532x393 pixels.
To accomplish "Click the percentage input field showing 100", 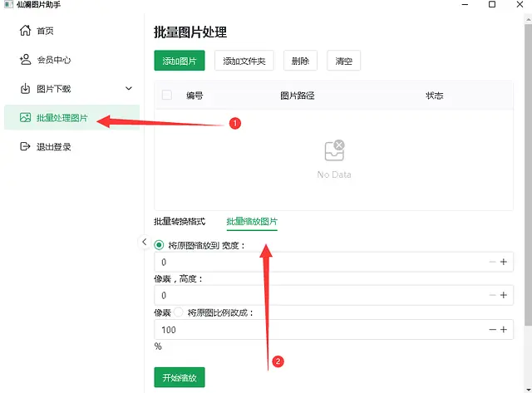I will tap(333, 329).
